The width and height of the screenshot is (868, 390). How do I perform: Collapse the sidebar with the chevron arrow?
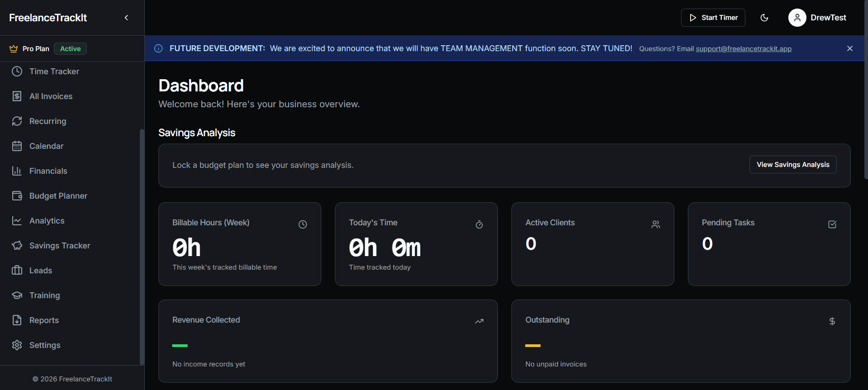pos(126,18)
